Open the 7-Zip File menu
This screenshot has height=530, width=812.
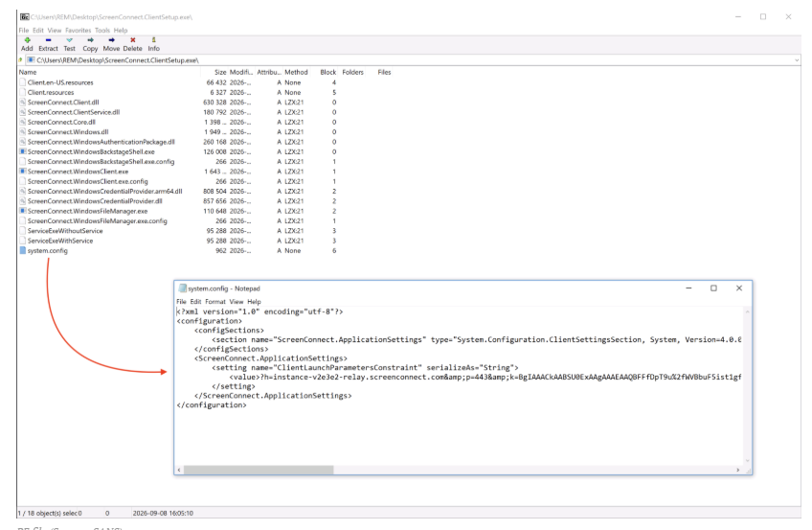pyautogui.click(x=24, y=31)
